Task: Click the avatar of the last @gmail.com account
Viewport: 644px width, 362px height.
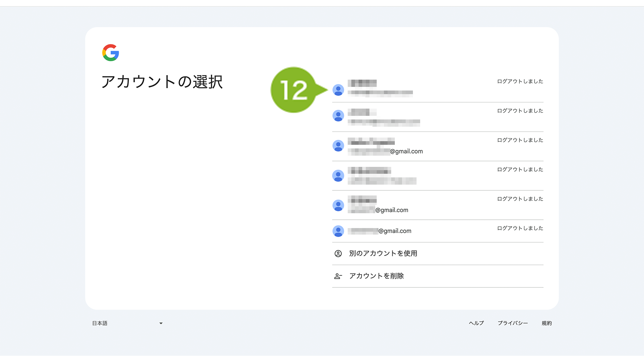Action: click(338, 231)
